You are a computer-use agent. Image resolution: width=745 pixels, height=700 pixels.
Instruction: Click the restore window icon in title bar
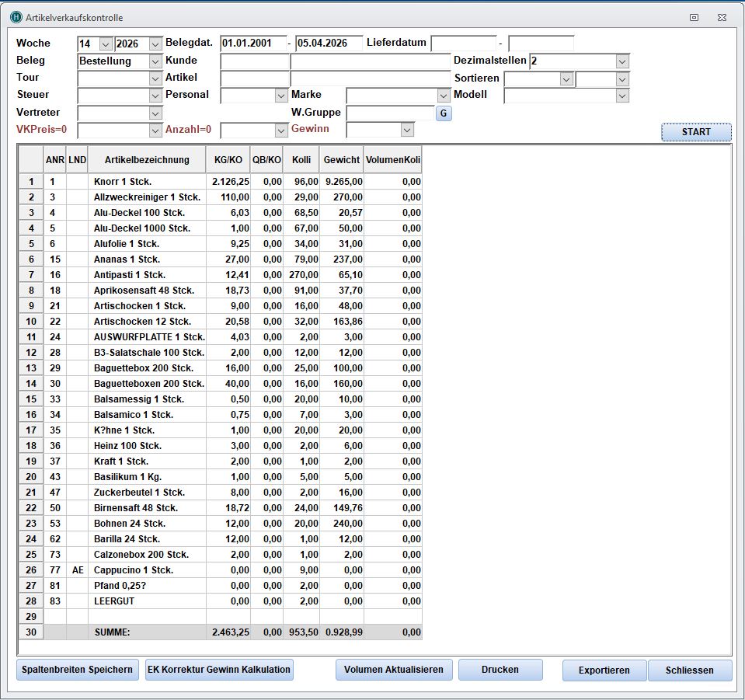point(695,17)
